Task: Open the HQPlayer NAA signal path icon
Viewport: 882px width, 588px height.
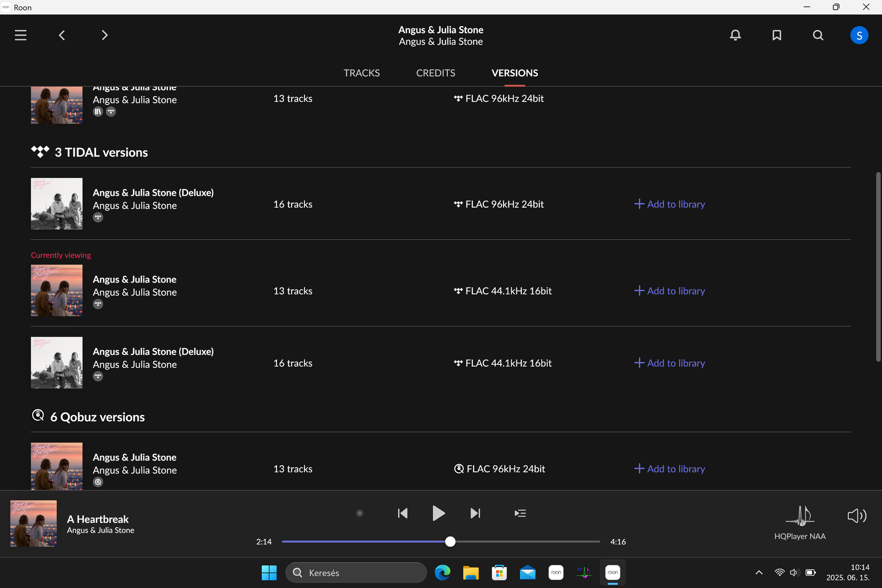Action: pos(800,516)
